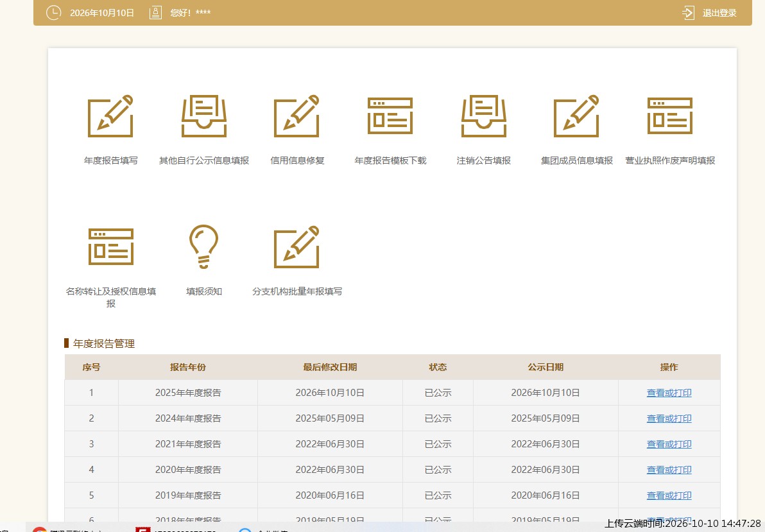View or print the 2021年年度报告 row
765x532 pixels.
(669, 444)
